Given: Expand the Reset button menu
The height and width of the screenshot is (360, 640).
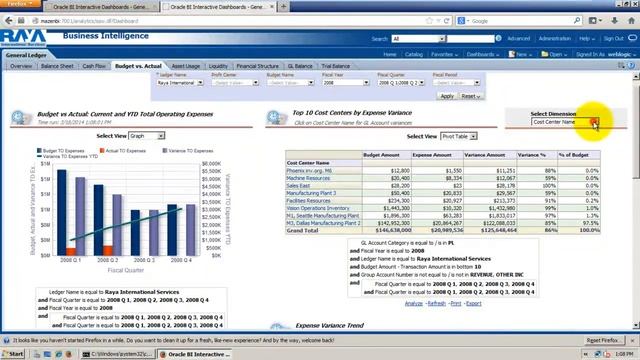Looking at the screenshot, I should coord(471,96).
